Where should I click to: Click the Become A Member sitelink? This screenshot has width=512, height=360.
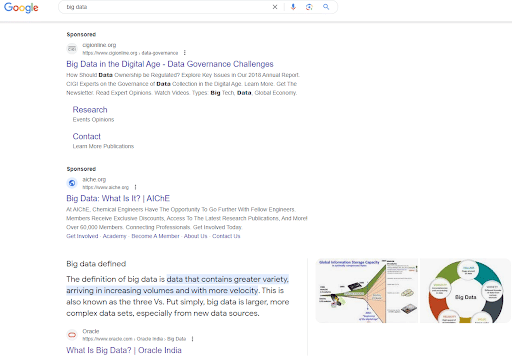(x=155, y=236)
